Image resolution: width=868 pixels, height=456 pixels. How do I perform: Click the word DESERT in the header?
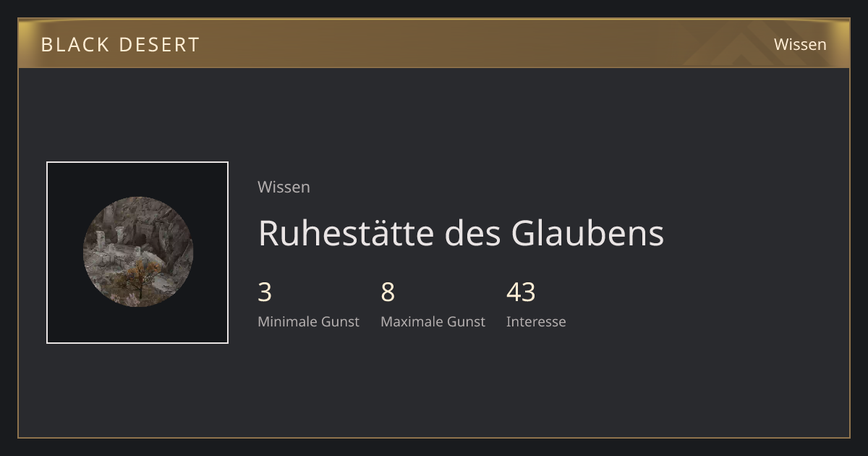[x=159, y=44]
